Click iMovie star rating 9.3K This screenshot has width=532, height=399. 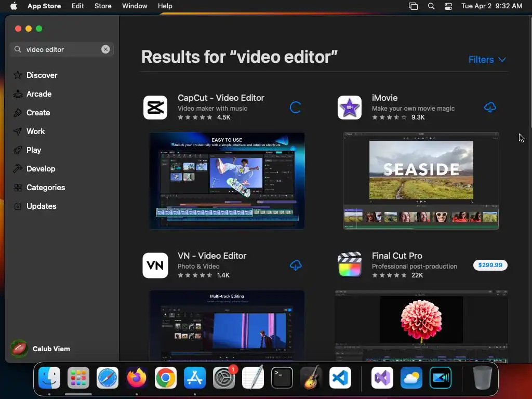click(398, 117)
